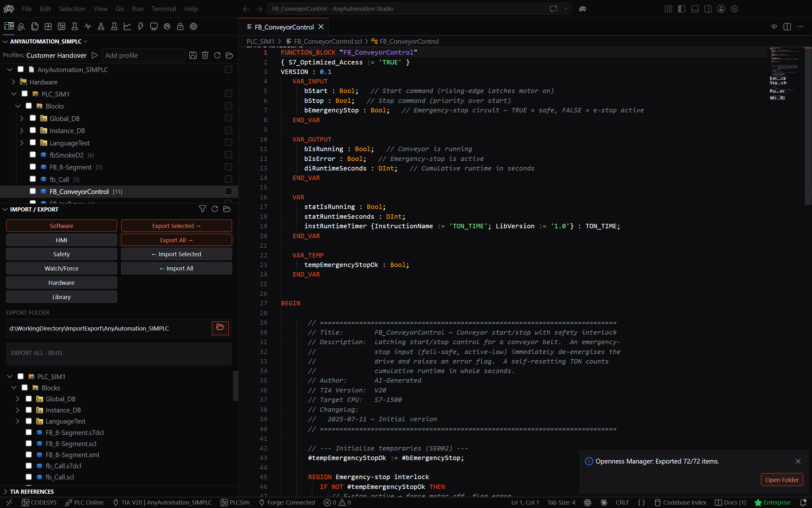Open the File menu
The image size is (812, 508).
[x=27, y=9]
